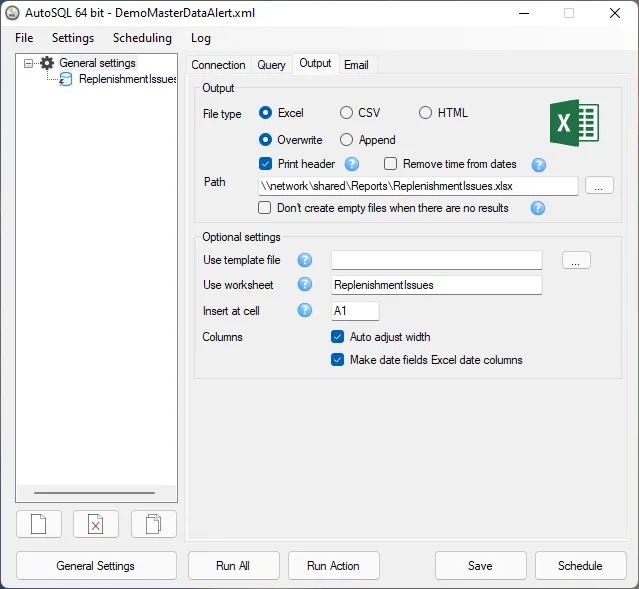Close the AutoSQL window
Image resolution: width=639 pixels, height=589 pixels.
pos(615,13)
